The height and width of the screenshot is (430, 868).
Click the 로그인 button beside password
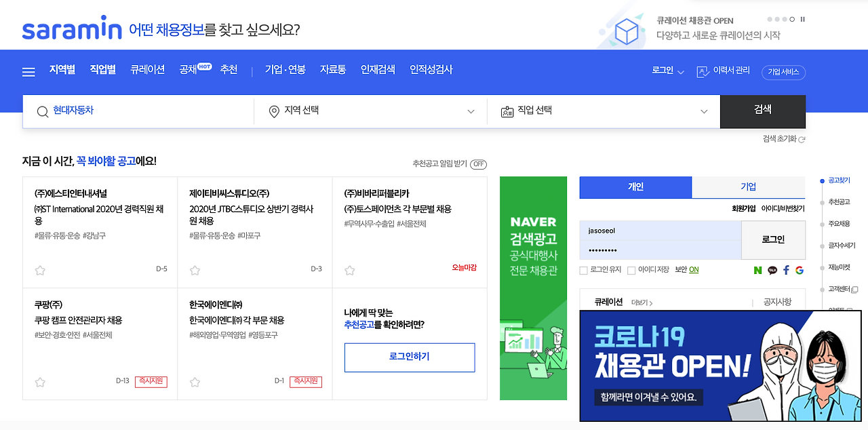[x=773, y=239]
